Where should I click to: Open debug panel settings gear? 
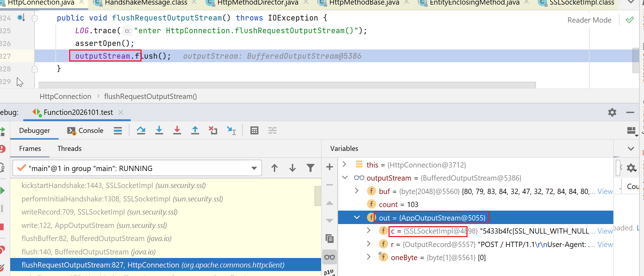coord(612,112)
